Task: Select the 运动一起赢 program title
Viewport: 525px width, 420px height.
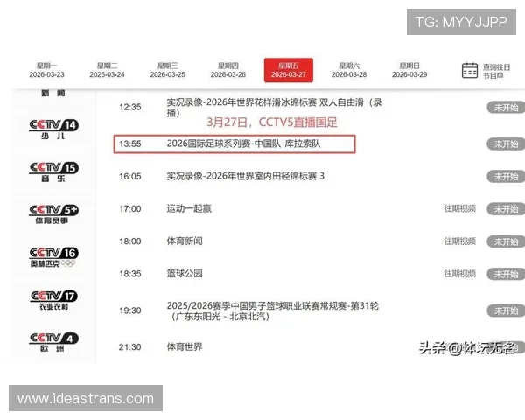Action: 189,208
